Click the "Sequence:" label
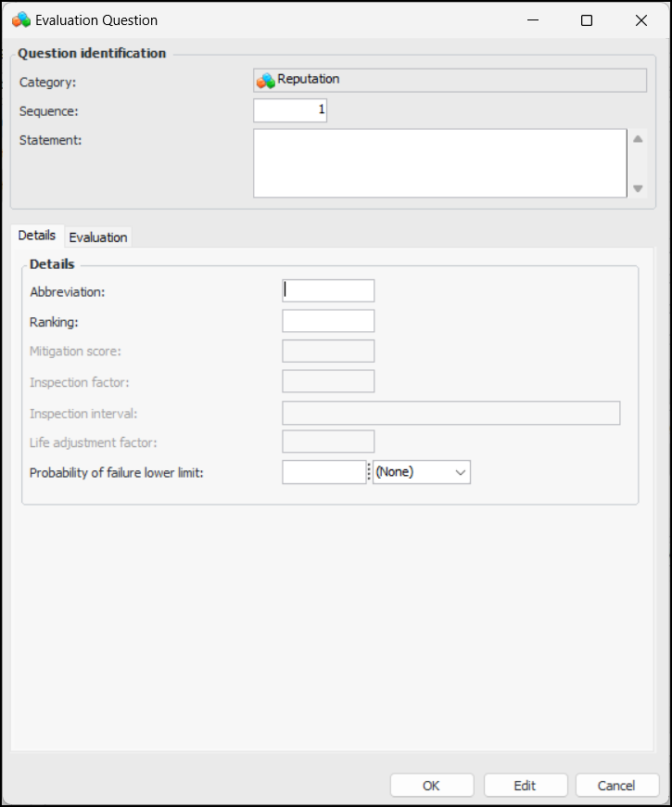Viewport: 672px width, 807px height. 49,111
